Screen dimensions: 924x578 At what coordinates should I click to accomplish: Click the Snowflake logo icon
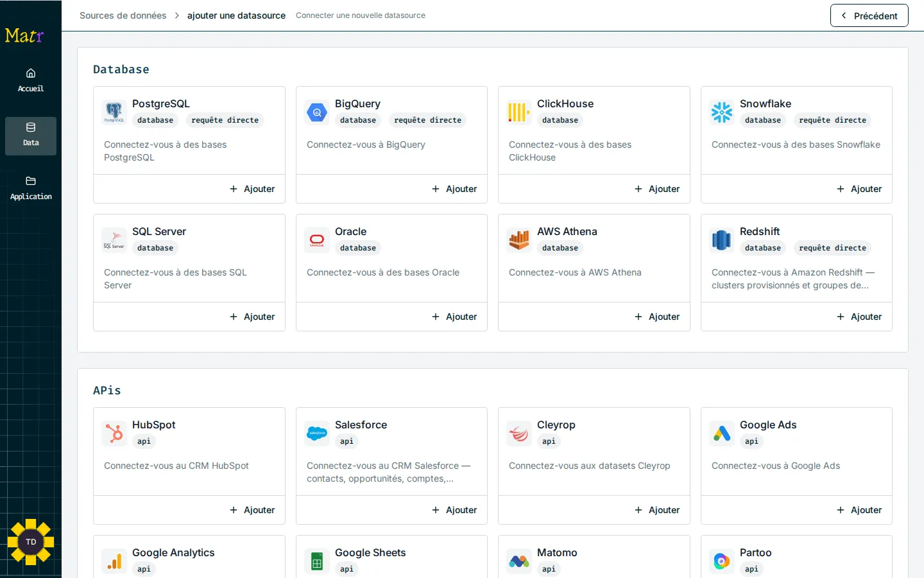pyautogui.click(x=722, y=112)
